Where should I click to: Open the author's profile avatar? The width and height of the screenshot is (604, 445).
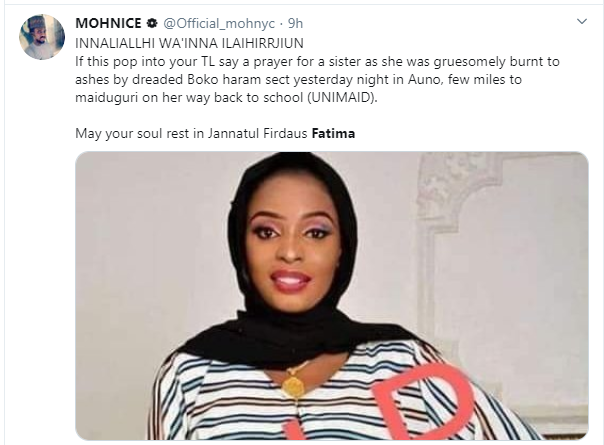[40, 36]
